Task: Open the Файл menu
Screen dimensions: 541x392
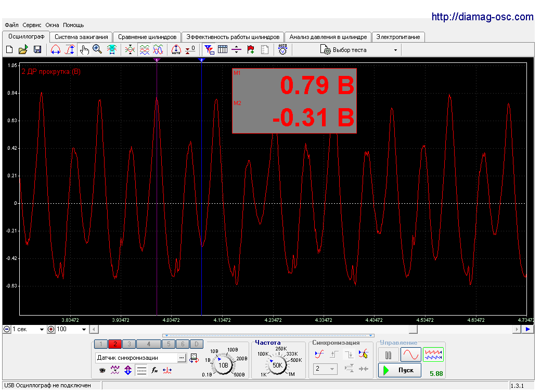Action: [x=11, y=25]
